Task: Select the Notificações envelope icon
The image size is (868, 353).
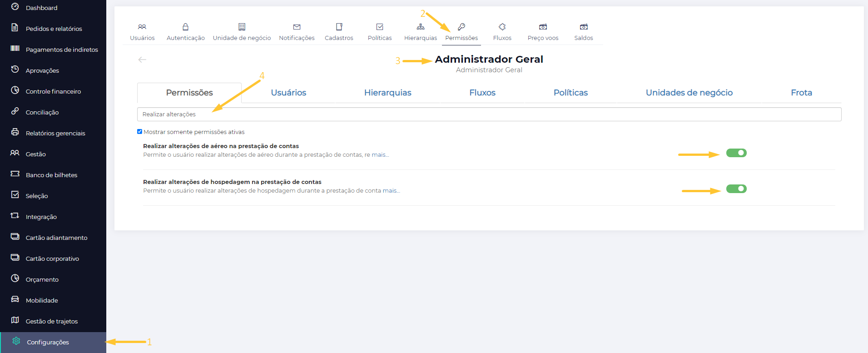Action: (x=297, y=27)
